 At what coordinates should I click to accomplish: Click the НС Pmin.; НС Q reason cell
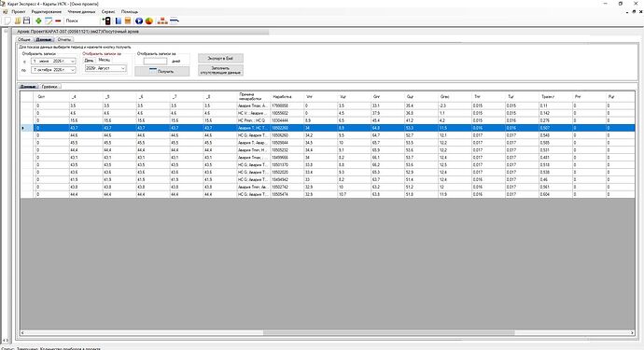254,120
